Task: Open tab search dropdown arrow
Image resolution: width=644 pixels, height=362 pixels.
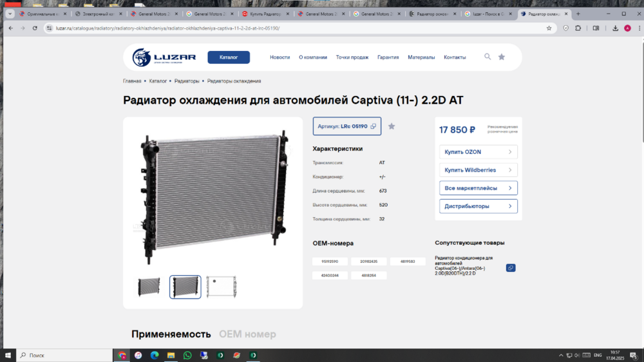Action: (x=10, y=14)
